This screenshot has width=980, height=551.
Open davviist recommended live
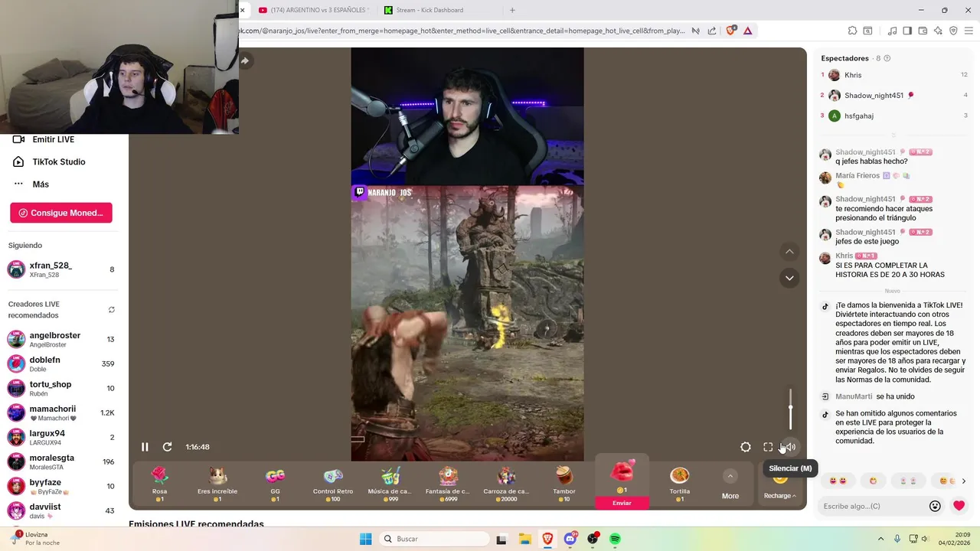(61, 510)
